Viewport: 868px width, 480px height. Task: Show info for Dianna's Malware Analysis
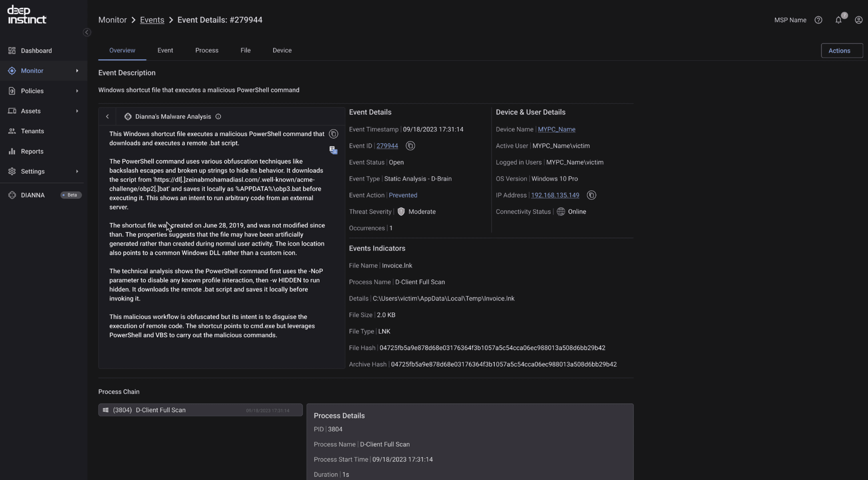[218, 116]
